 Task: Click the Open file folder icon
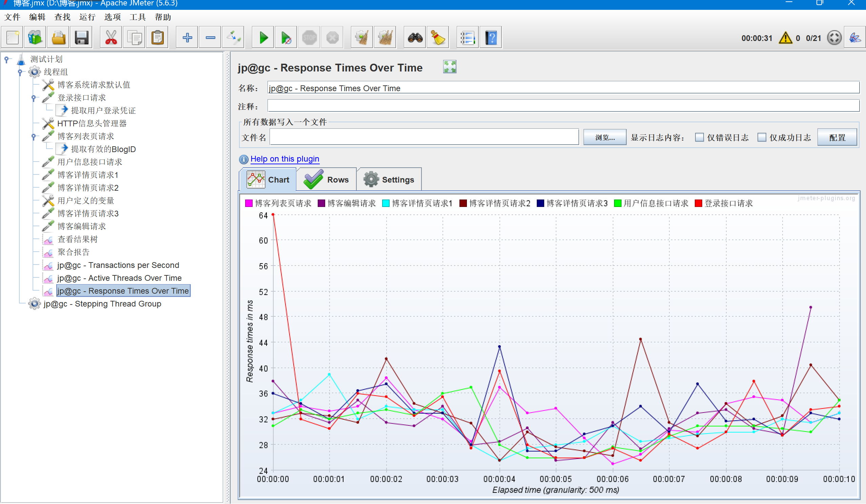[x=58, y=37]
